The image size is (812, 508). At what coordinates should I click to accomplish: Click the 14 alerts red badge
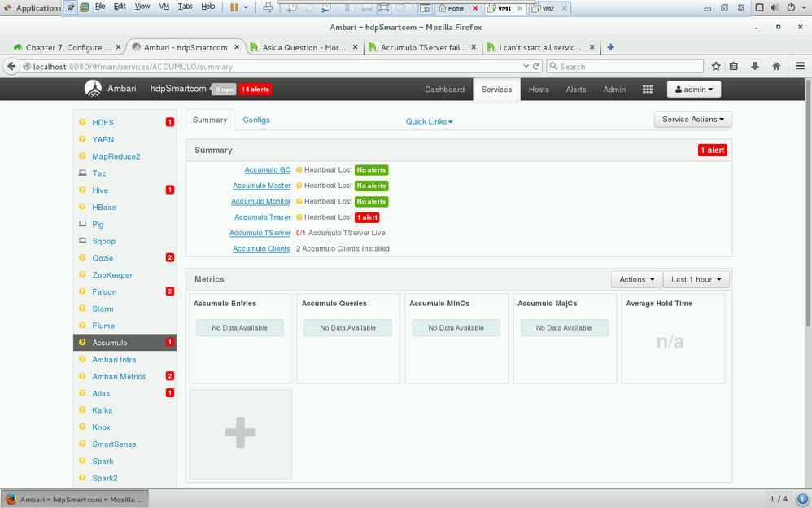255,90
